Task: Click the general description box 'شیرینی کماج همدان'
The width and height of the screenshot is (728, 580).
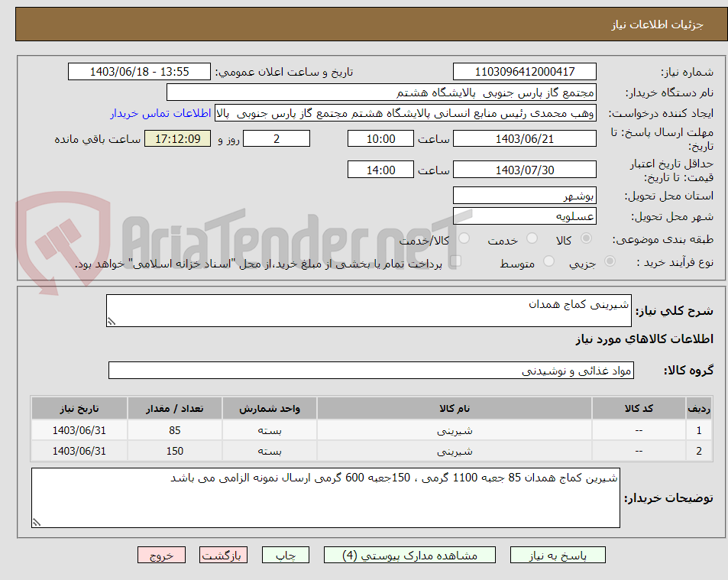Action: [369, 311]
